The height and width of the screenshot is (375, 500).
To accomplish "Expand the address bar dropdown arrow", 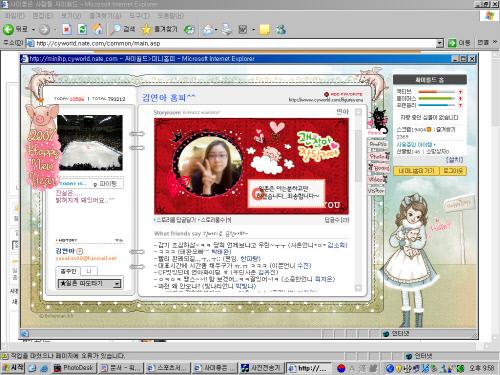I will pos(440,43).
